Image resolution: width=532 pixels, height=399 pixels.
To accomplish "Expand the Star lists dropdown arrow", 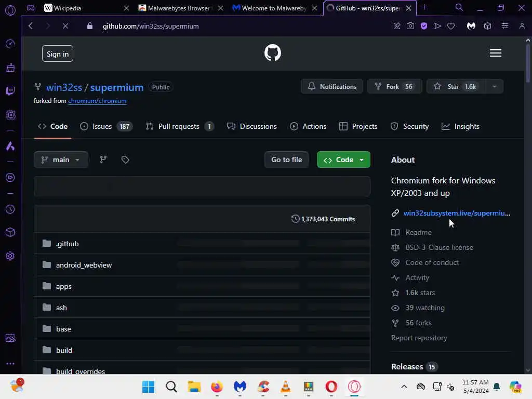I will [495, 87].
